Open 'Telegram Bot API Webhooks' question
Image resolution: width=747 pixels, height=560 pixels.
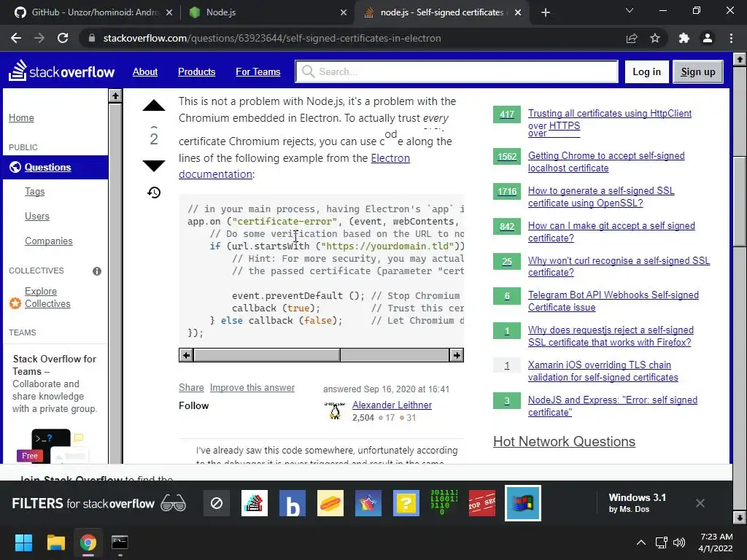613,301
